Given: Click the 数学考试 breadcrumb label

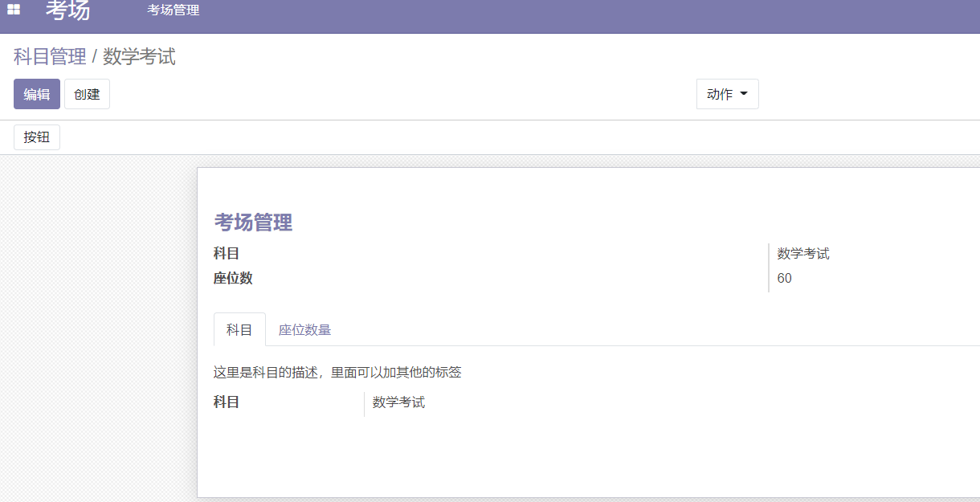Looking at the screenshot, I should [x=137, y=56].
